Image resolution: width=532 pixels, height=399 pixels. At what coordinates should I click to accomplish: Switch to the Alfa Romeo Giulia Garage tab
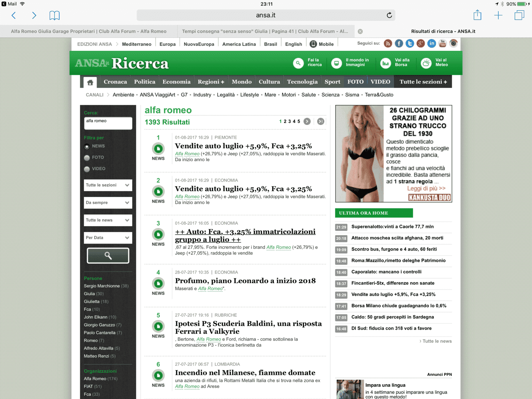pos(89,31)
